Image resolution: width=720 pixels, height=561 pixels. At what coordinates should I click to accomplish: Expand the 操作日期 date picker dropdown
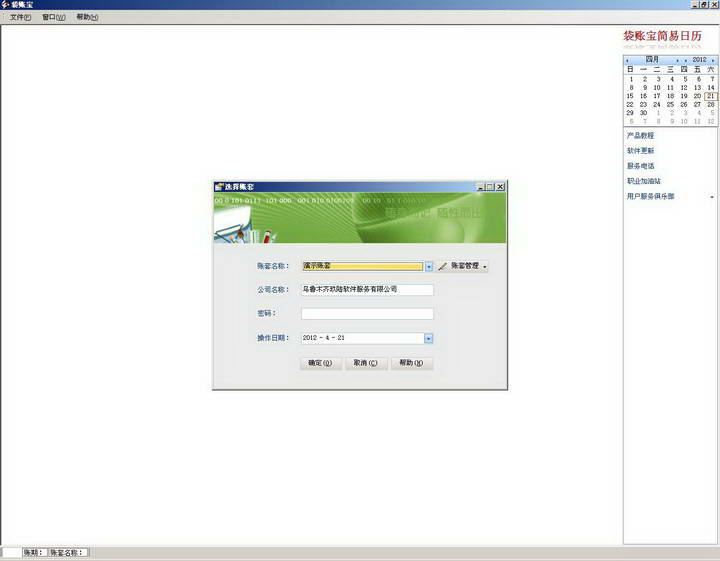click(428, 338)
